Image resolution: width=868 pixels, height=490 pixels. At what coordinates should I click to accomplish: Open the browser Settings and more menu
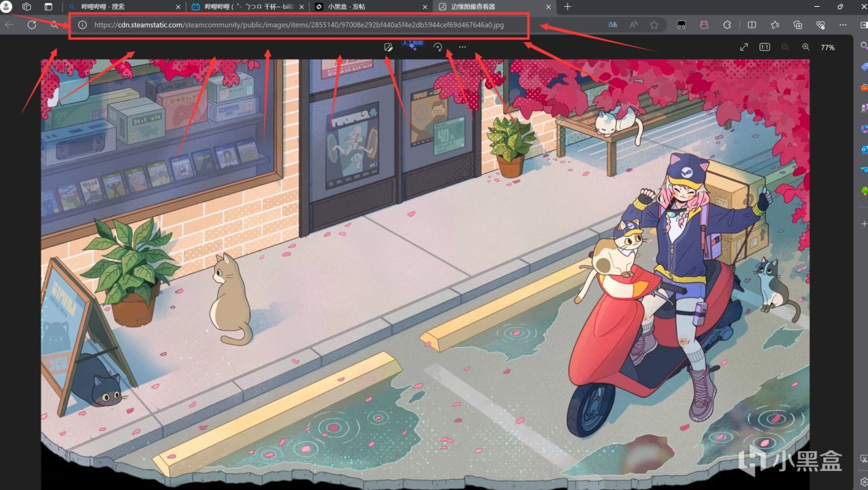pos(843,24)
